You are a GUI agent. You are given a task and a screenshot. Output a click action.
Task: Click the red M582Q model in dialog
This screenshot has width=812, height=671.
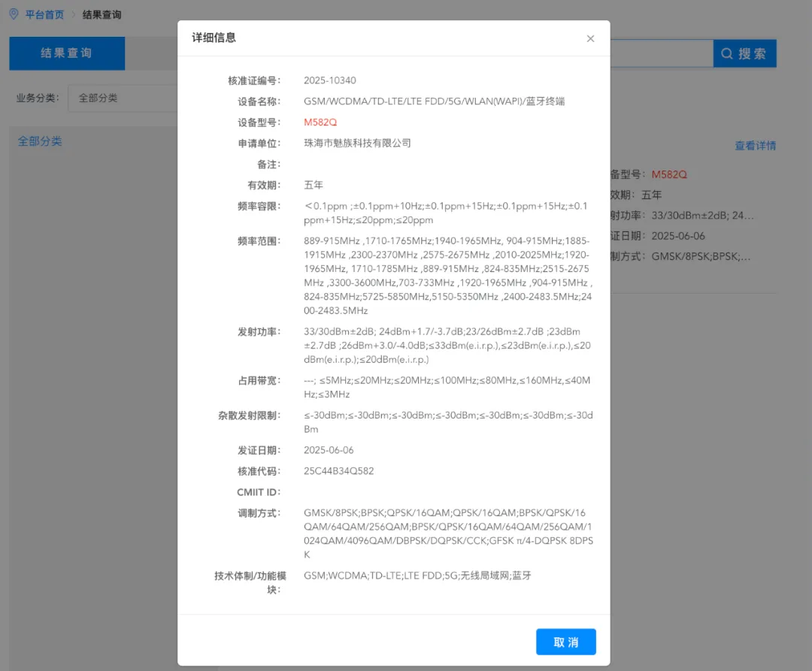320,122
